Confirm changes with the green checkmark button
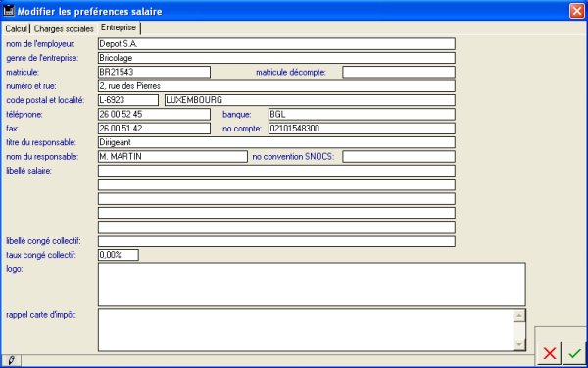The width and height of the screenshot is (588, 368). [574, 353]
